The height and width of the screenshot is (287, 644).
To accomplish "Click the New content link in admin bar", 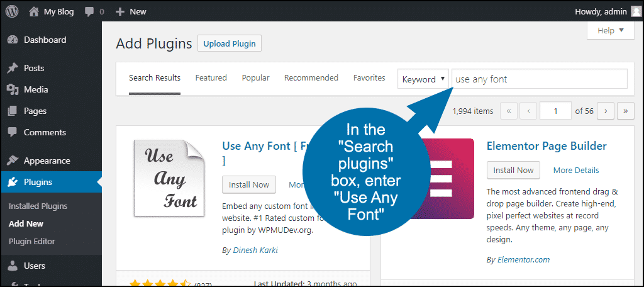I will point(138,12).
